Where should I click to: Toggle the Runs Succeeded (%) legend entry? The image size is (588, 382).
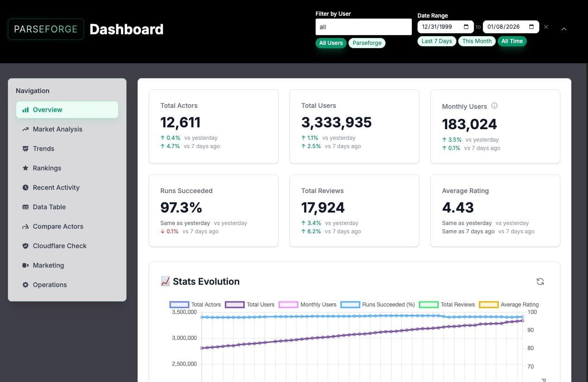pos(350,304)
